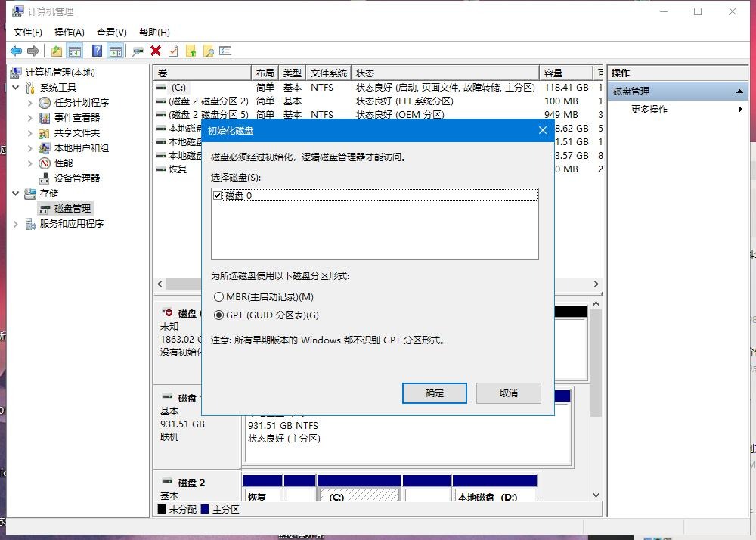
Task: Open the 帮助(H) menu
Action: coord(154,33)
